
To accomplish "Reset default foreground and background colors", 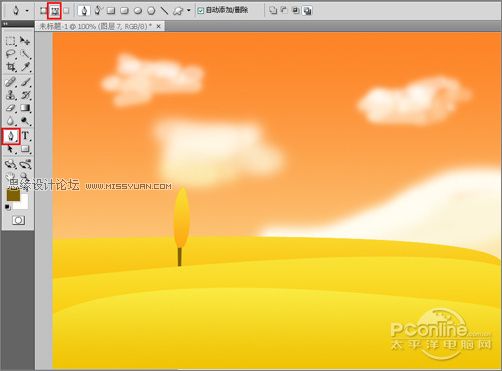I will tap(8, 207).
